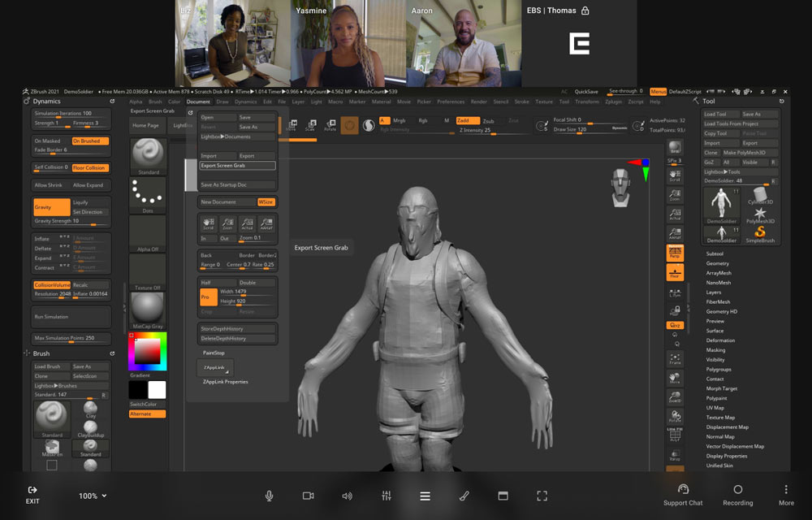The width and height of the screenshot is (812, 520).
Task: Select the Rotate icon on the top toolbar
Action: 330,123
